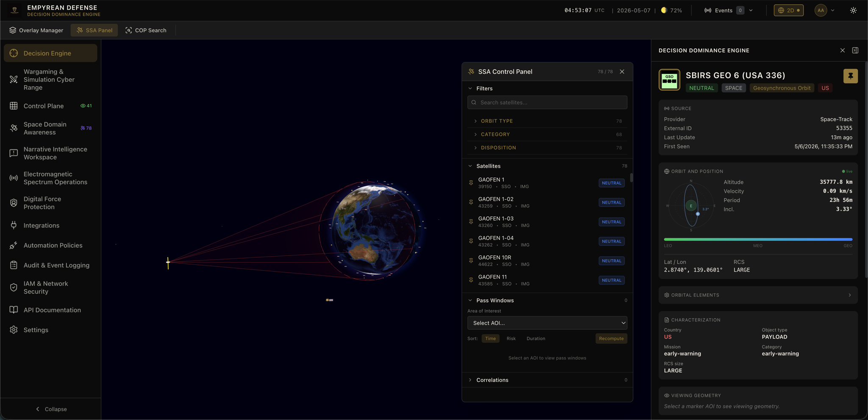868x420 pixels.
Task: Click the SPACE domain tag
Action: click(x=733, y=88)
